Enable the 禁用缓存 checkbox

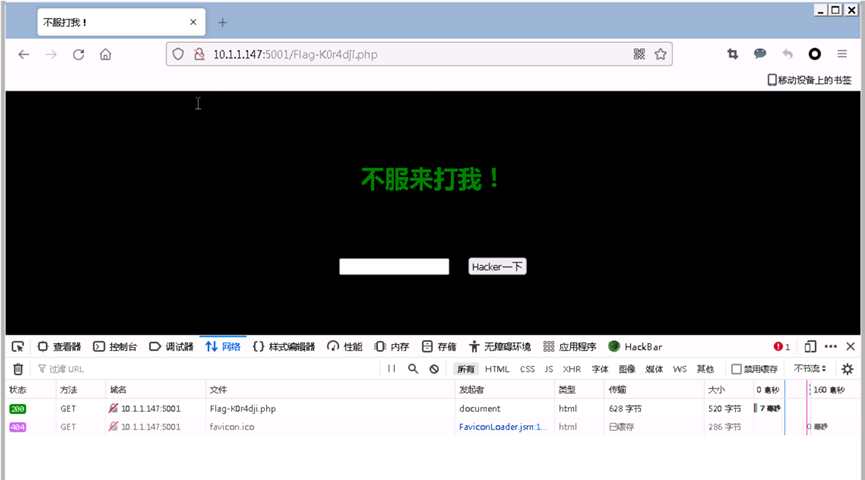[x=736, y=369]
